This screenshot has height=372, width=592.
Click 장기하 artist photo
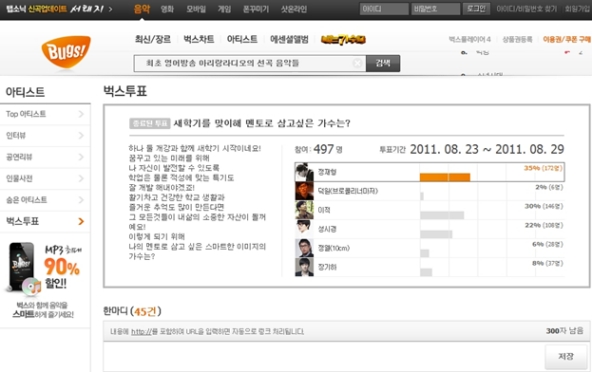tap(304, 267)
